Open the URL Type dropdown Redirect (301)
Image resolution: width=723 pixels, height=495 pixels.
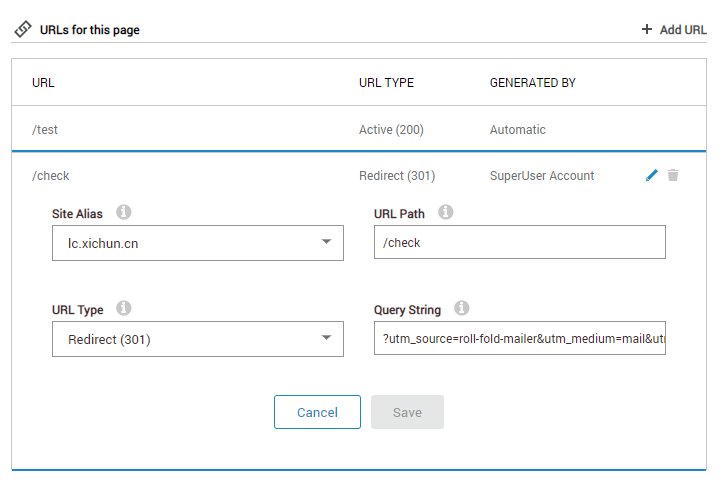[x=198, y=339]
